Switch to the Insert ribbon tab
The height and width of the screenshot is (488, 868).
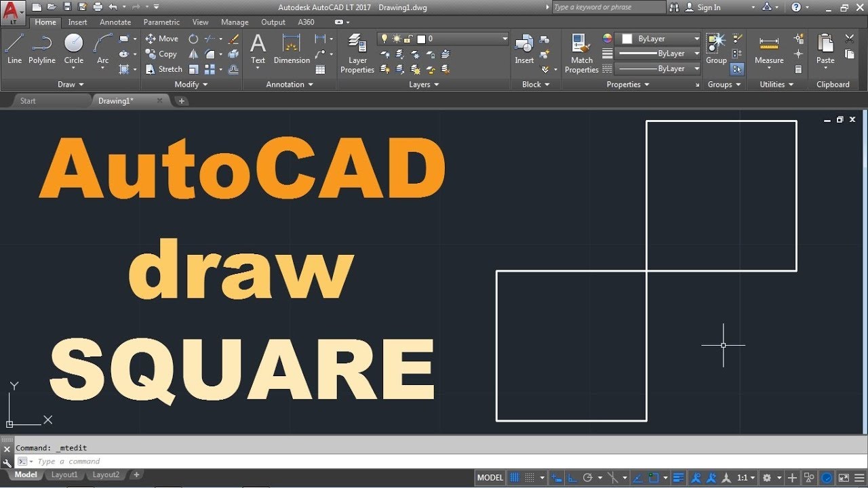[x=77, y=22]
